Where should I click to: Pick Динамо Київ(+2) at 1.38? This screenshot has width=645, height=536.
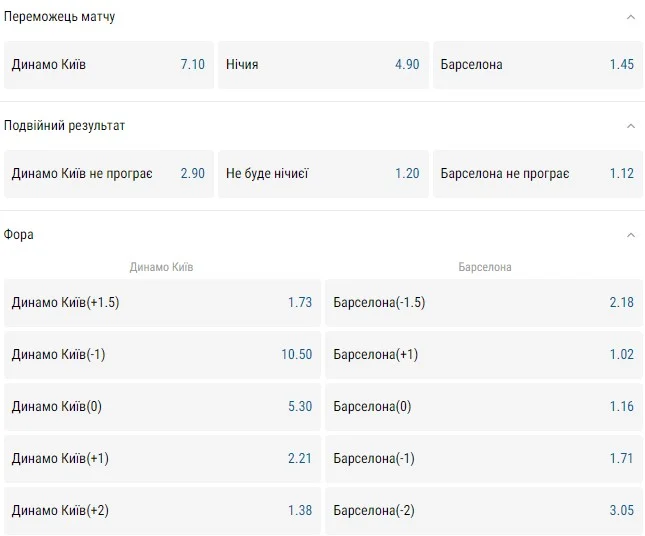click(162, 511)
